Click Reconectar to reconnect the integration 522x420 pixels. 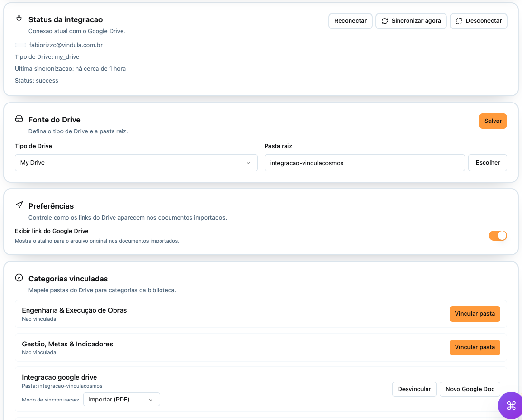(350, 21)
